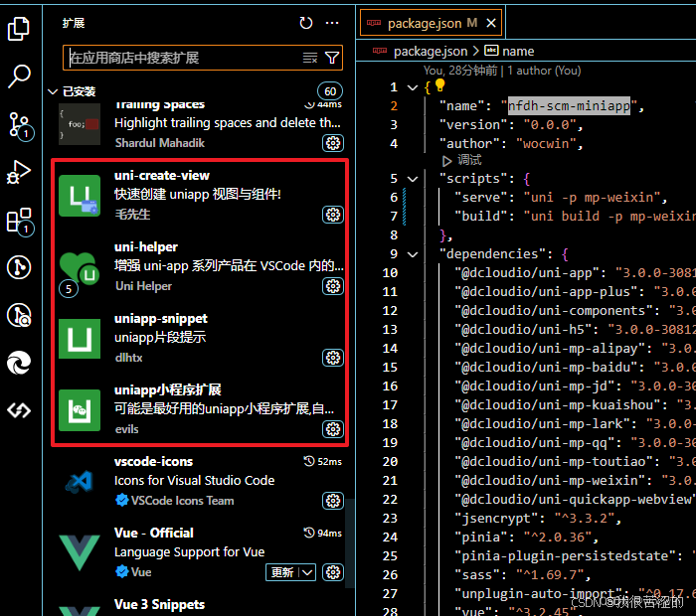Click the 调试 debug codelens link
Viewport: 696px width, 616px height.
(469, 160)
